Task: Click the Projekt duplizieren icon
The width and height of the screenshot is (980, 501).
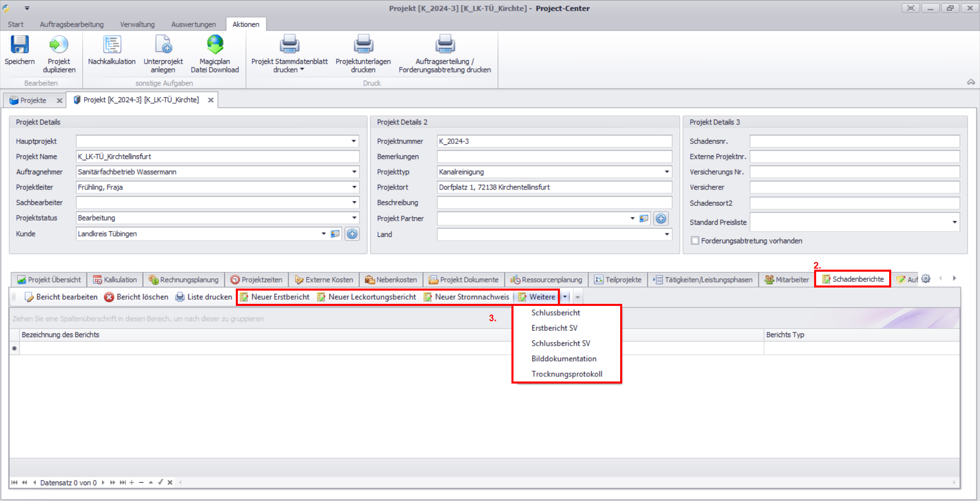Action: [x=59, y=45]
